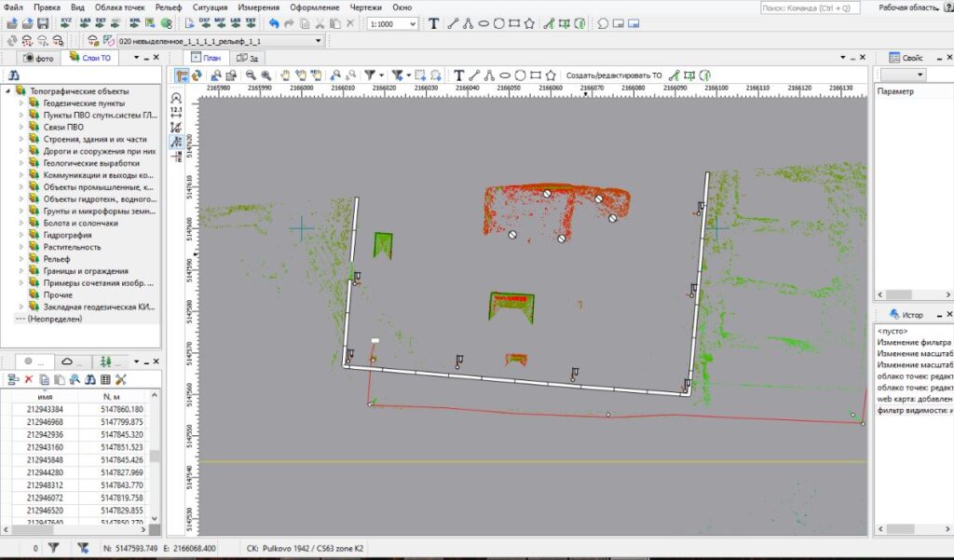Click the horizontal scrollbar in Свойс panel
The image size is (954, 560).
tap(914, 294)
